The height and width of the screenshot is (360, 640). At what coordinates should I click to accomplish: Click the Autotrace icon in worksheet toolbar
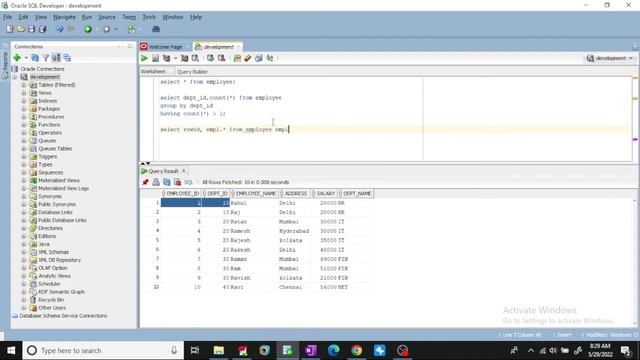184,58
